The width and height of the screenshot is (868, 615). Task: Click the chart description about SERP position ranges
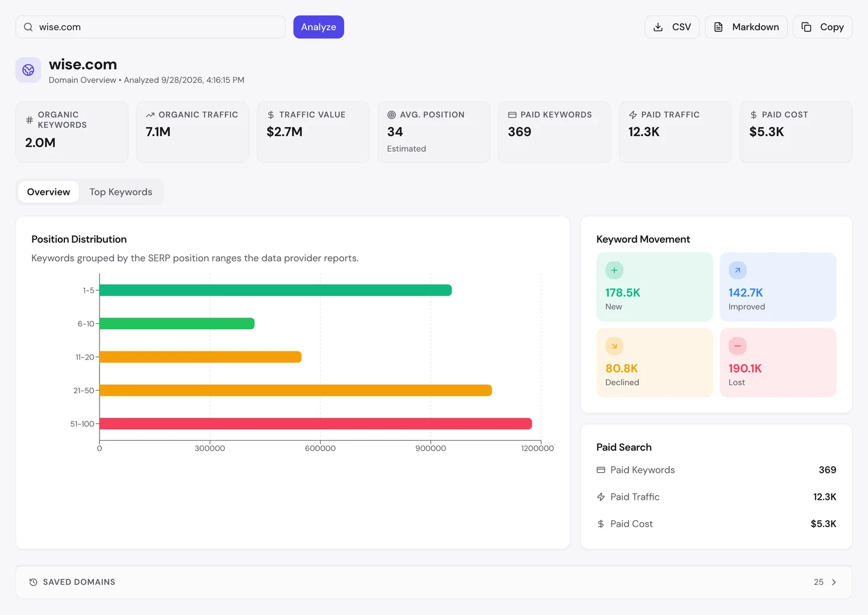[195, 258]
